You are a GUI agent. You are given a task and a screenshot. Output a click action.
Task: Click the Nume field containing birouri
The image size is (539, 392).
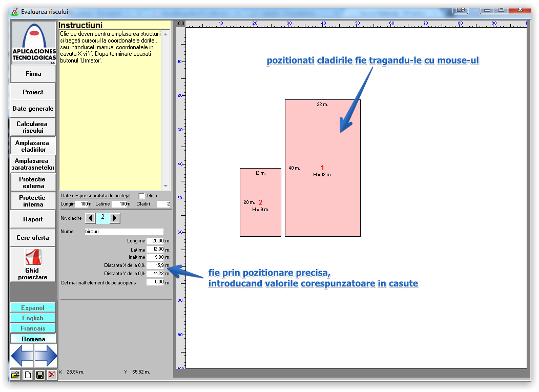123,232
